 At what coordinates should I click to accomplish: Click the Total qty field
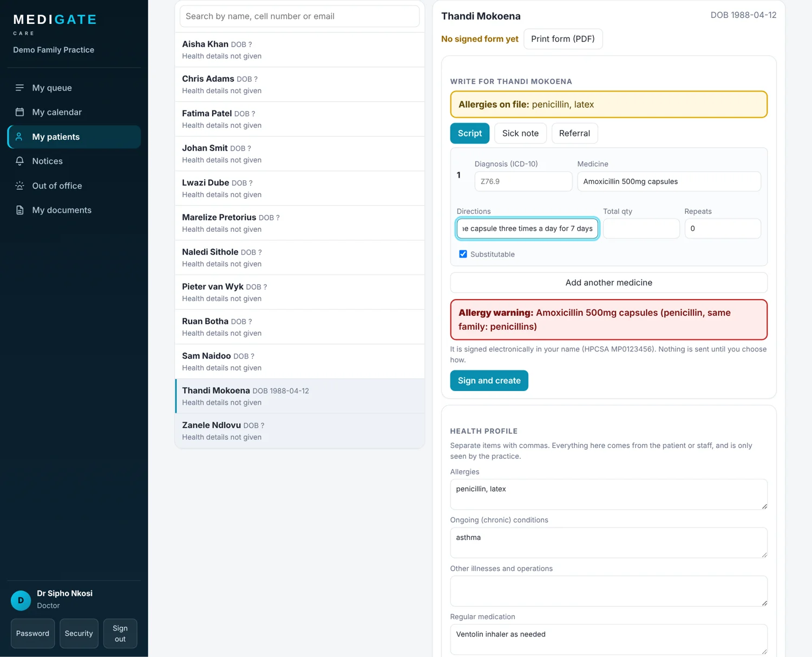pos(641,229)
